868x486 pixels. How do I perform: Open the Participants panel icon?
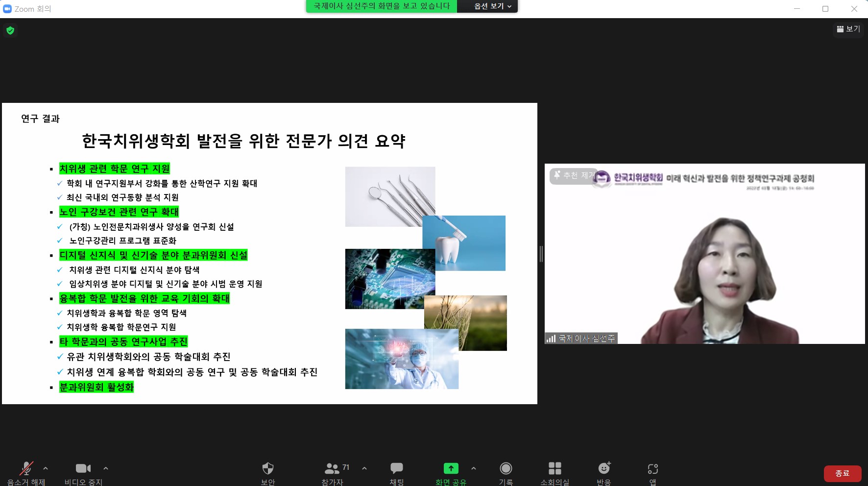coord(333,469)
